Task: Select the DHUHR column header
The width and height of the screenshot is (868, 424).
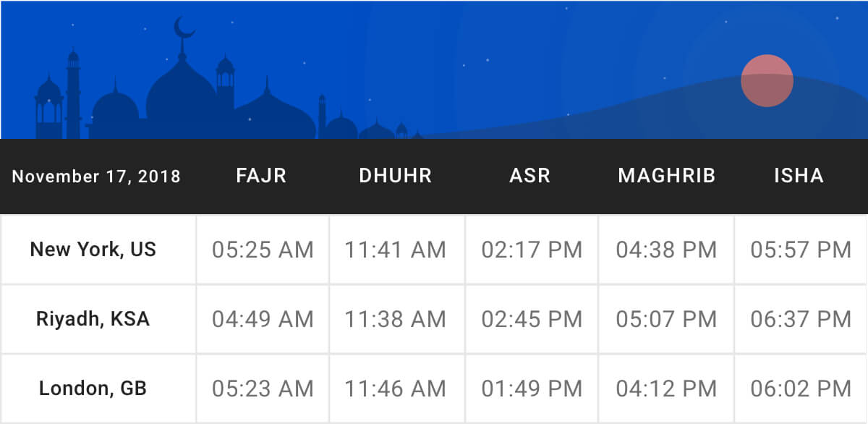Action: point(396,176)
